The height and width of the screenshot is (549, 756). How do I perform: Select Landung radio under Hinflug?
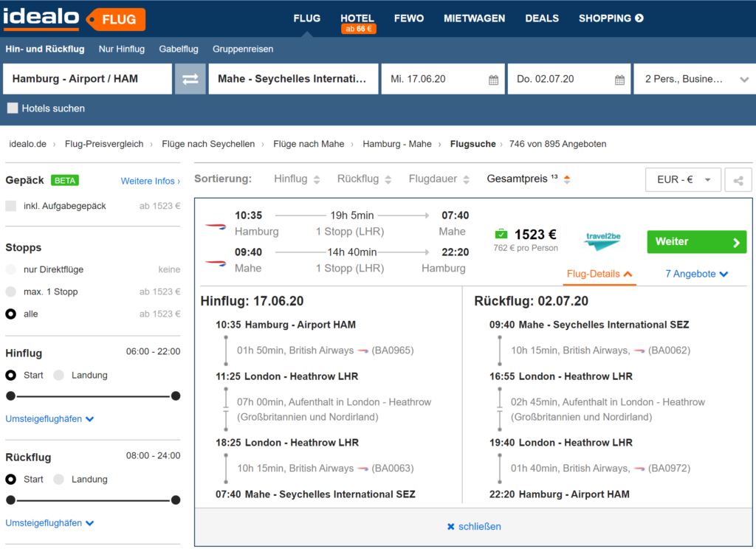(x=59, y=375)
